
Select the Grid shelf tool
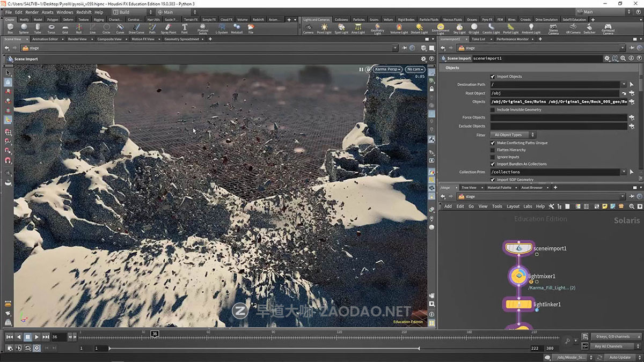(x=65, y=28)
